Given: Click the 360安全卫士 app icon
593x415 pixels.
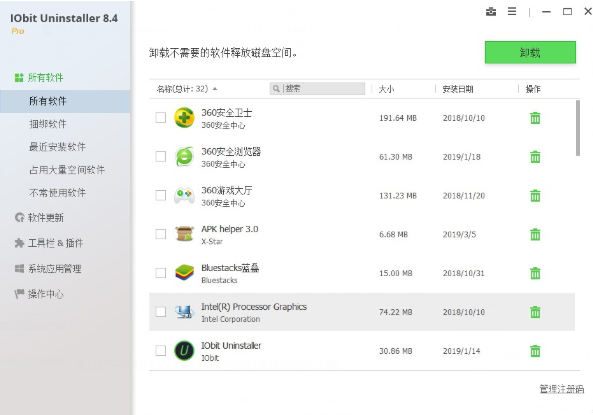Looking at the screenshot, I should tap(184, 118).
